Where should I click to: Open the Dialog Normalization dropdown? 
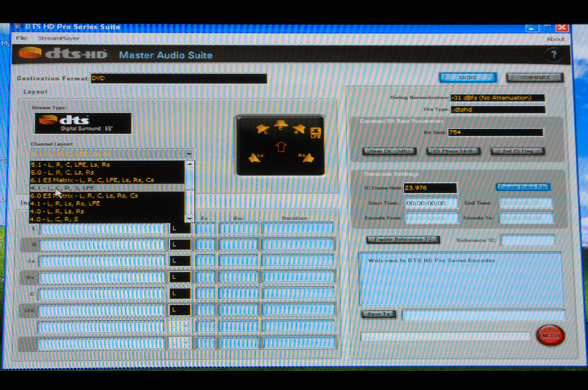[498, 98]
